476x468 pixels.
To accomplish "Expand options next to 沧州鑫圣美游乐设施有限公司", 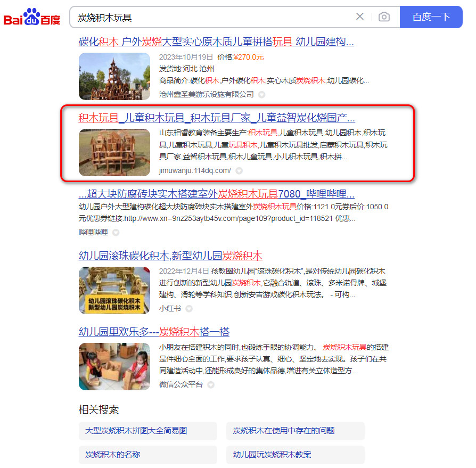I will [261, 94].
